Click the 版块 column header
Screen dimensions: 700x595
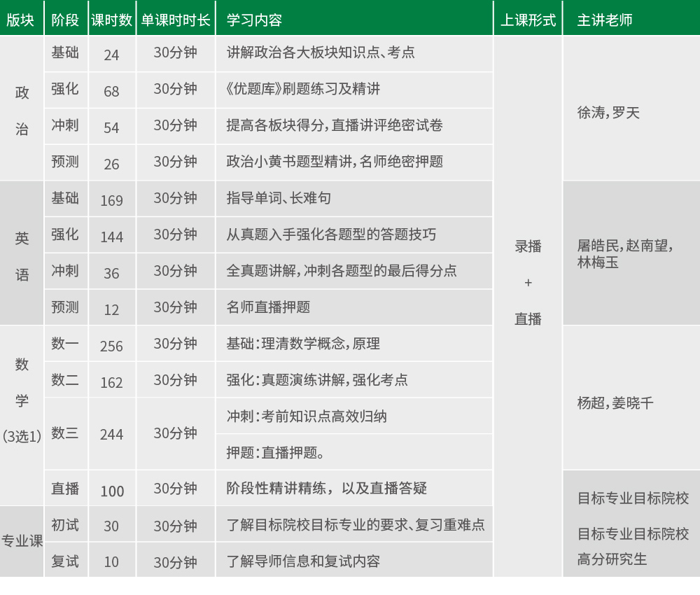pyautogui.click(x=21, y=20)
